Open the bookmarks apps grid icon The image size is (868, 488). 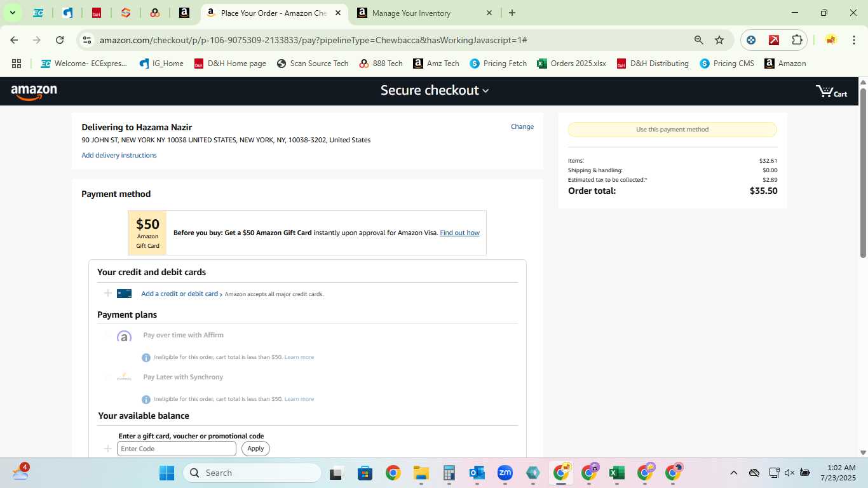click(17, 64)
